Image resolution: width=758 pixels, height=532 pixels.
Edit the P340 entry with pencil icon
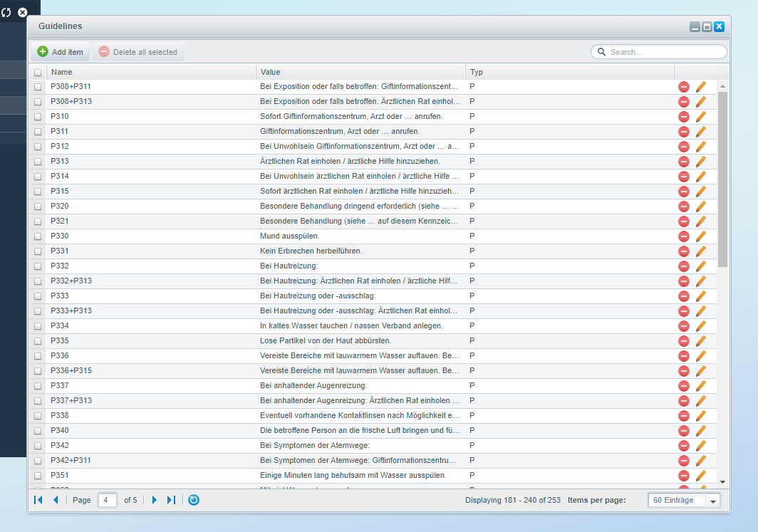700,431
